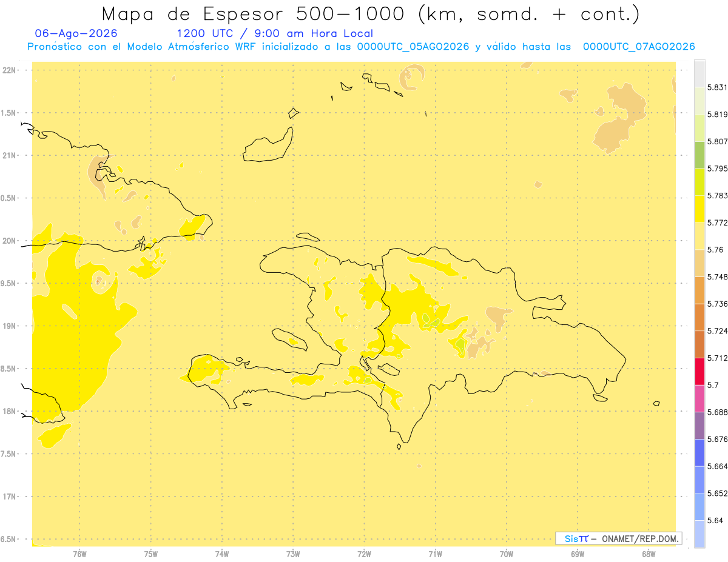Click the 5.819 colorbar value

(717, 114)
